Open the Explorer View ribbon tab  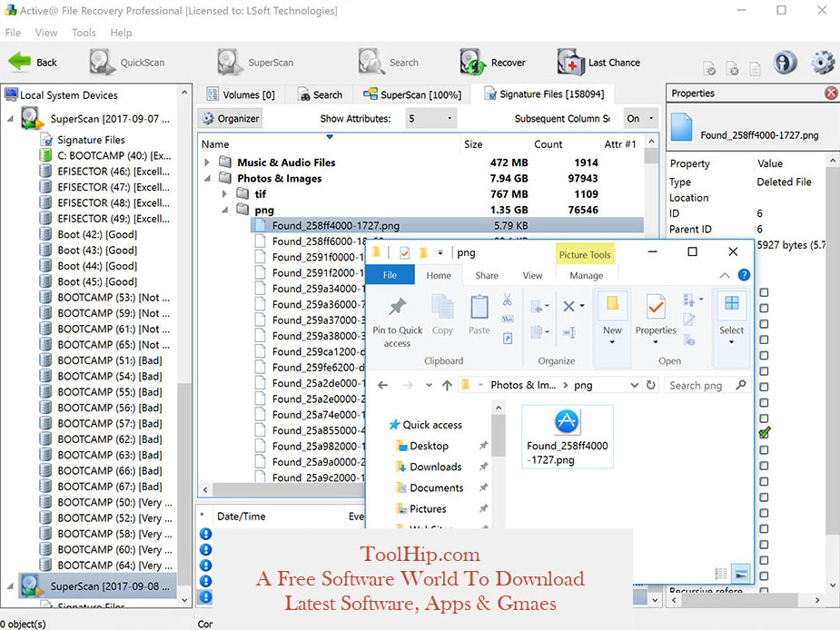point(532,275)
